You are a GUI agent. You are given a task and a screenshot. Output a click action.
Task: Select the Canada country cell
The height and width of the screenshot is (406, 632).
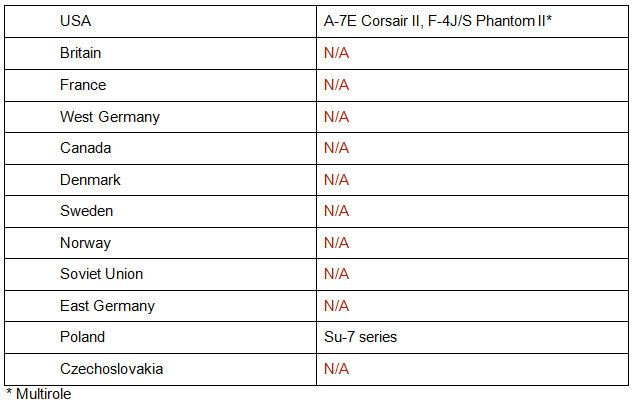(85, 148)
